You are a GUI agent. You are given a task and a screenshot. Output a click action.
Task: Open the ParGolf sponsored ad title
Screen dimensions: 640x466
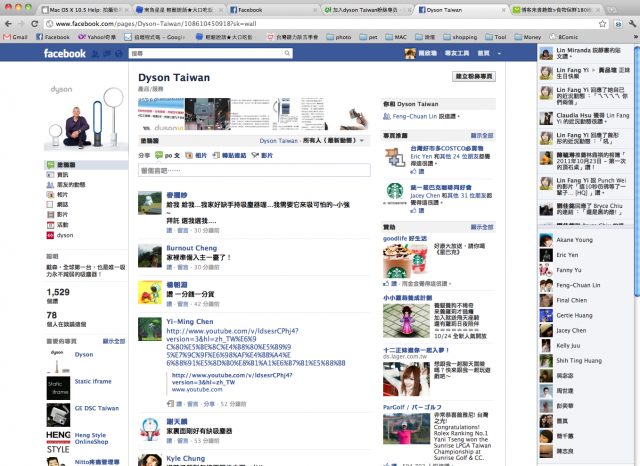click(412, 407)
